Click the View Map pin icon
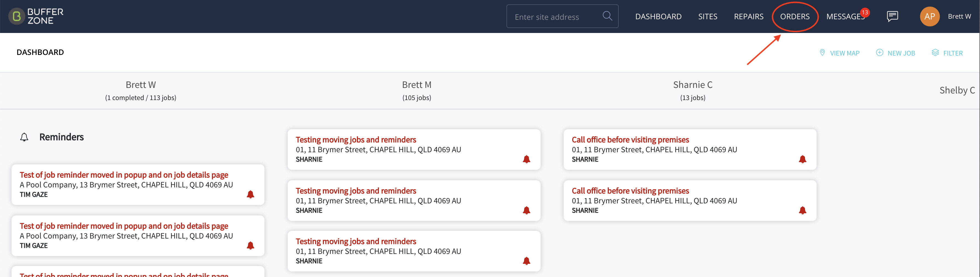The width and height of the screenshot is (980, 277). point(822,53)
